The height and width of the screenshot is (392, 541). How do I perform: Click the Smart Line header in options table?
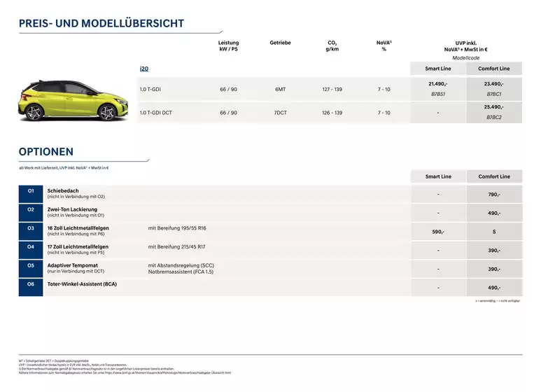438,176
